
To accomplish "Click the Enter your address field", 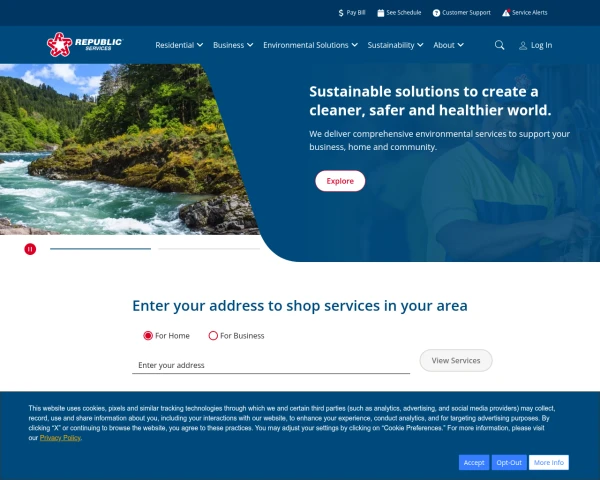I will pos(271,365).
